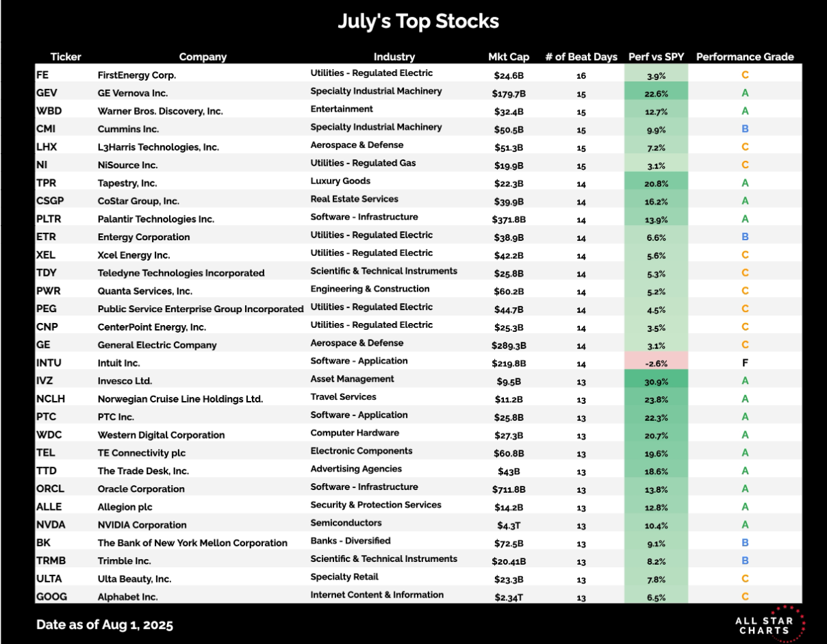The height and width of the screenshot is (644, 827).
Task: Click the Industry column header
Action: pos(394,57)
